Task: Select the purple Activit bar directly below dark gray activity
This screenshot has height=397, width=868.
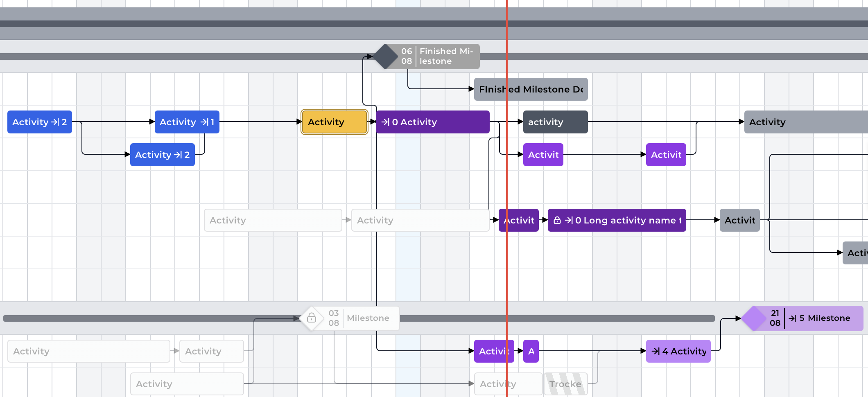Action: click(x=543, y=155)
